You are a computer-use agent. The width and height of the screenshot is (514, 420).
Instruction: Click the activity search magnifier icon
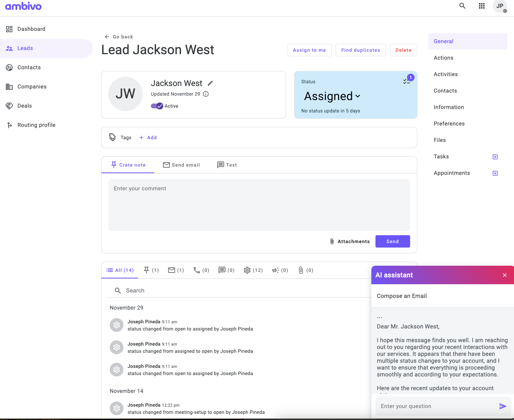tap(118, 290)
